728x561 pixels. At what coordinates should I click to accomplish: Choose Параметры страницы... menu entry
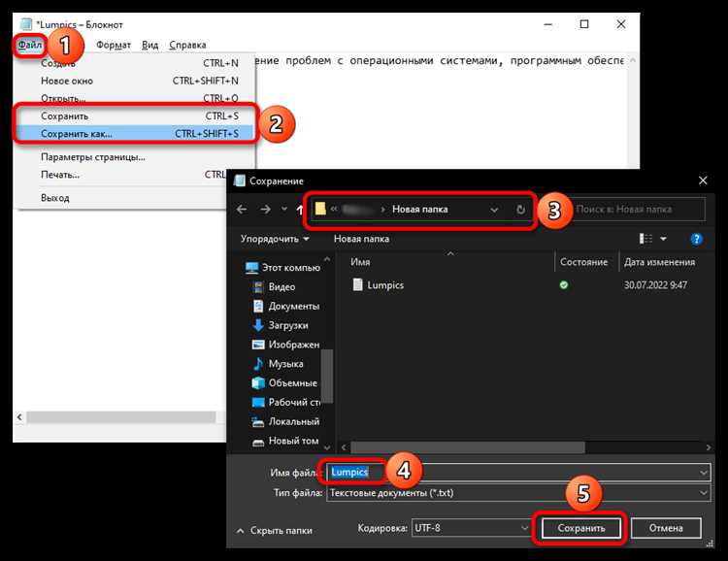pyautogui.click(x=135, y=157)
